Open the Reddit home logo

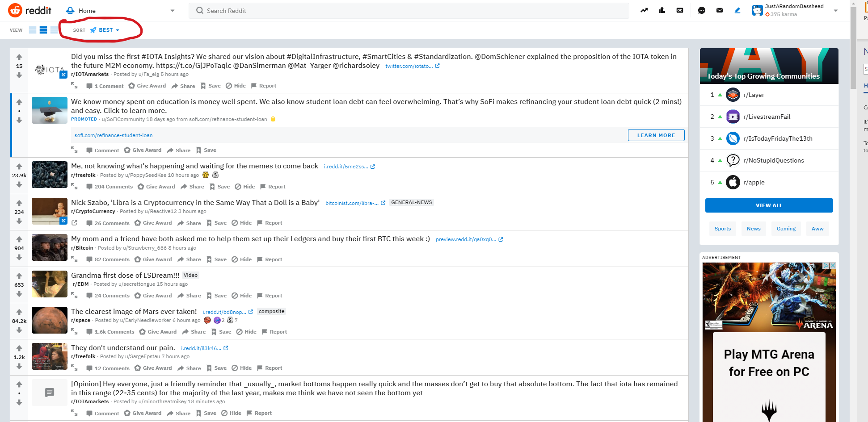29,10
